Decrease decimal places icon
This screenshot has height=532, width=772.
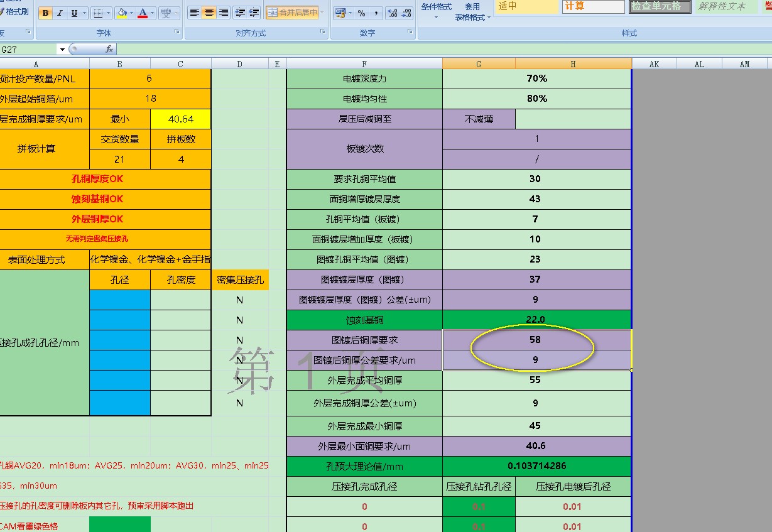[406, 13]
